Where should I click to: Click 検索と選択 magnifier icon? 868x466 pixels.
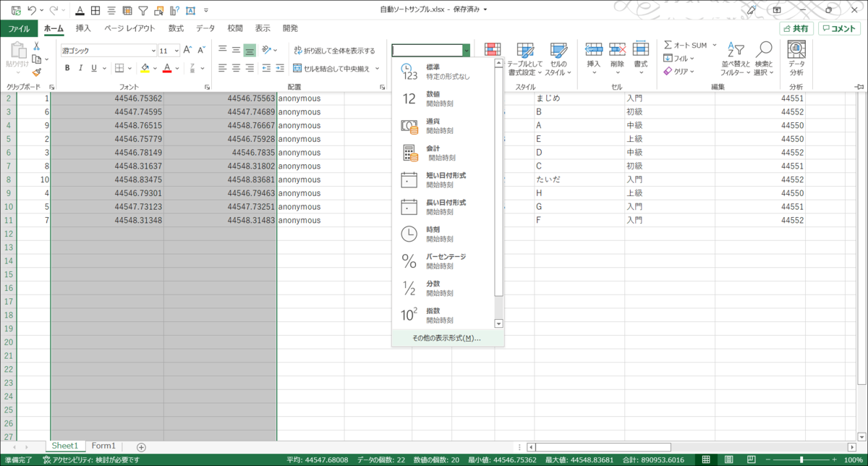(x=764, y=49)
